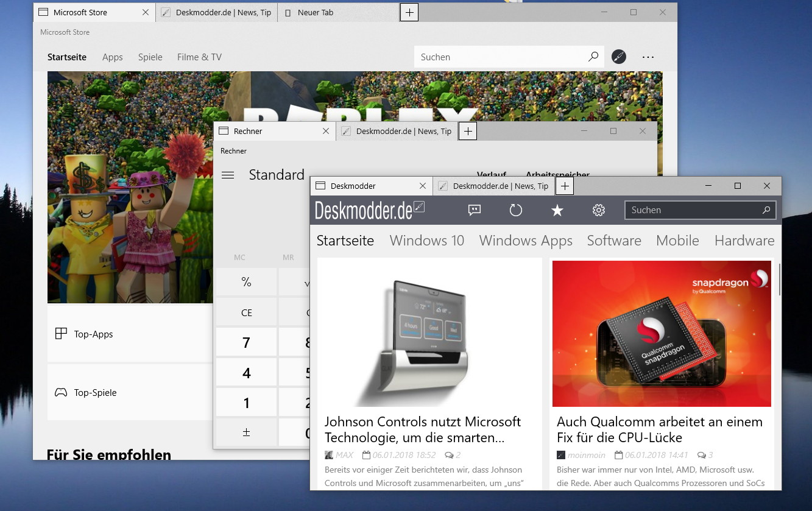Click date 06.01.2018 14:41

(656, 455)
